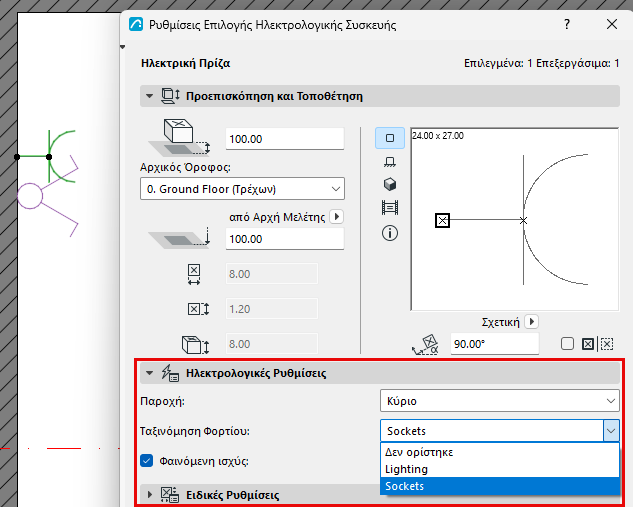Click the height-above-floor icon next to top 100.00
Viewport: 633px width, 507px height.
180,137
